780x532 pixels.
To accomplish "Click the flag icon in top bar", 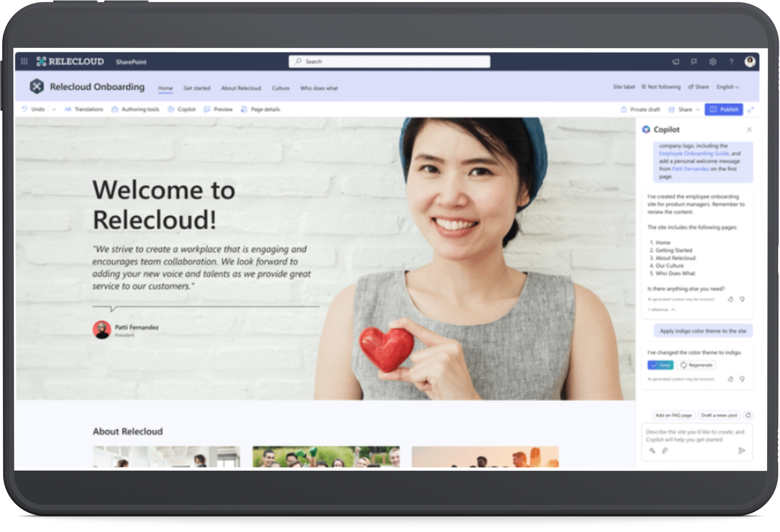I will (694, 61).
